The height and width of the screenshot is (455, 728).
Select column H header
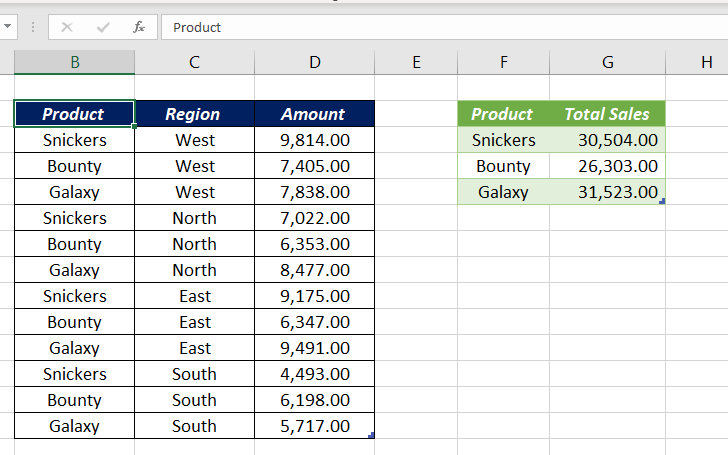point(697,62)
